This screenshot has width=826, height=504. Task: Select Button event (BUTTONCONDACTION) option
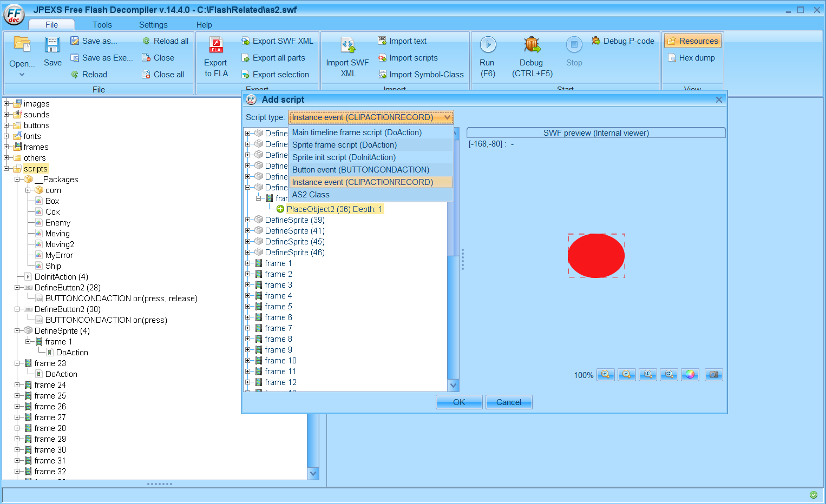tap(371, 170)
